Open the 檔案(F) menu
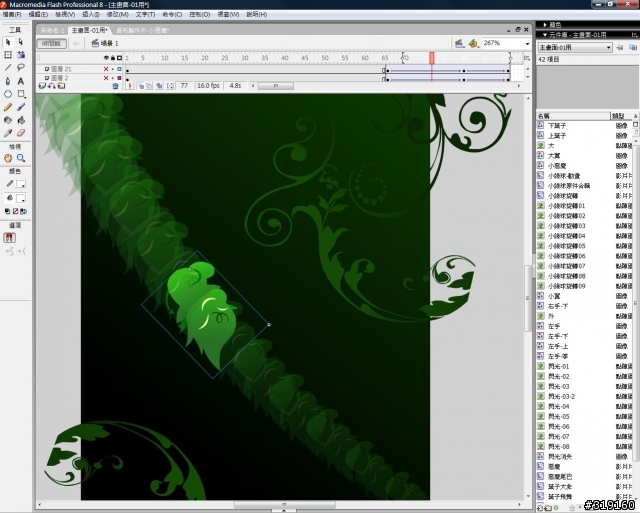The image size is (640, 513). pos(12,14)
